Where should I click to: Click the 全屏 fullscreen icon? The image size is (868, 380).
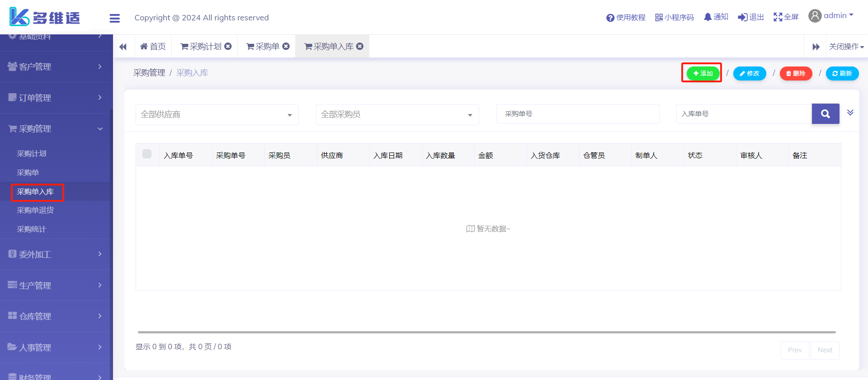point(778,17)
